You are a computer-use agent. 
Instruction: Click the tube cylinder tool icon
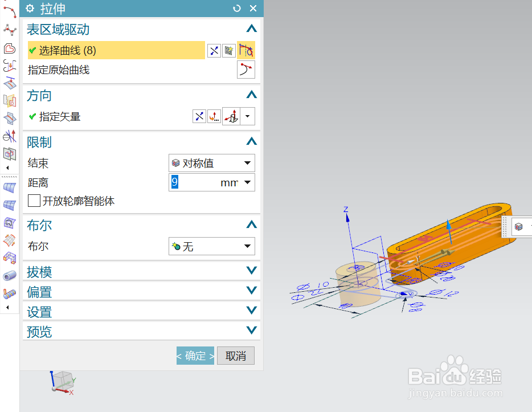[10, 276]
